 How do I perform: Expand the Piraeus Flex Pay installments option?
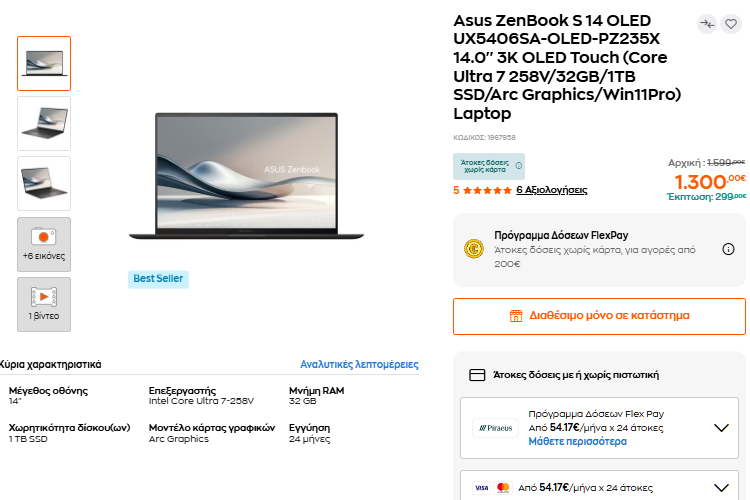click(x=721, y=428)
